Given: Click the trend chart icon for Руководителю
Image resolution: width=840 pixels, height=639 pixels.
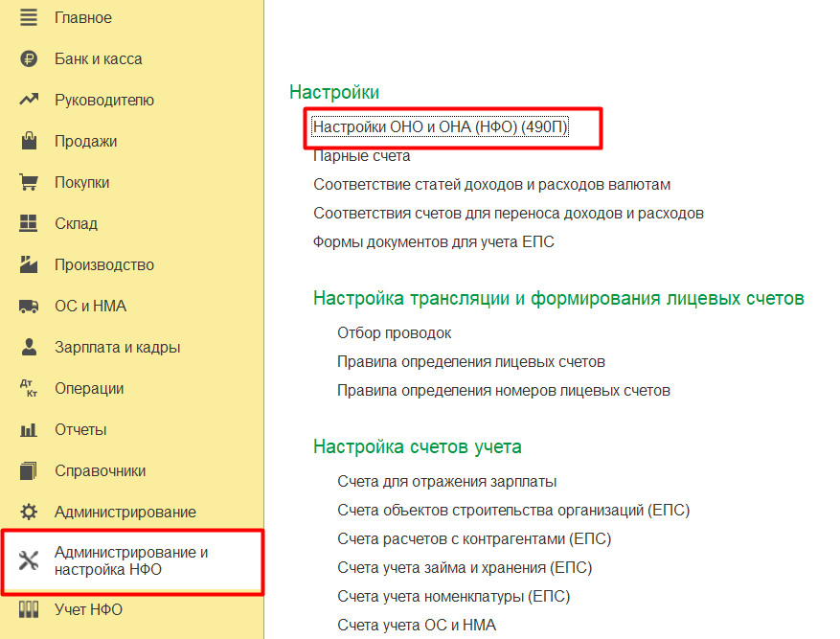Looking at the screenshot, I should pos(29,100).
